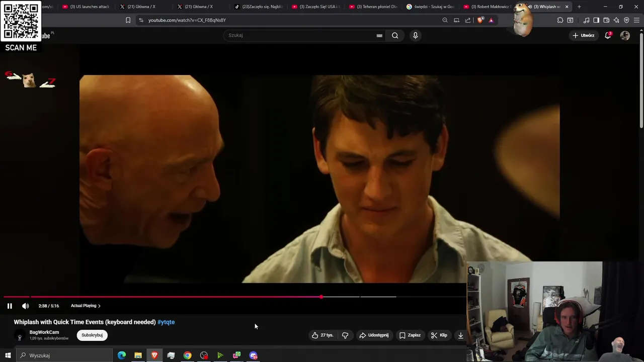644x362 pixels.
Task: Mute the video using the speaker icon
Action: (x=26, y=306)
